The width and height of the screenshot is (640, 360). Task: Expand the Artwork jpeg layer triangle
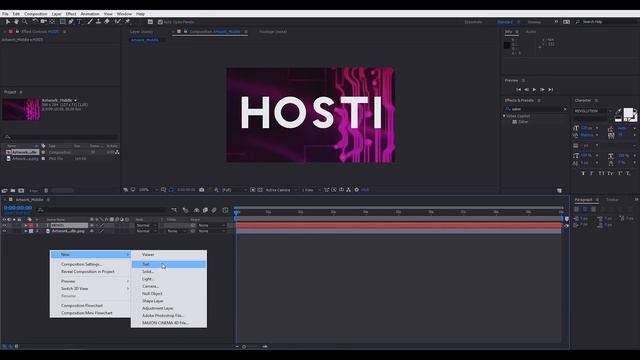(x=26, y=231)
